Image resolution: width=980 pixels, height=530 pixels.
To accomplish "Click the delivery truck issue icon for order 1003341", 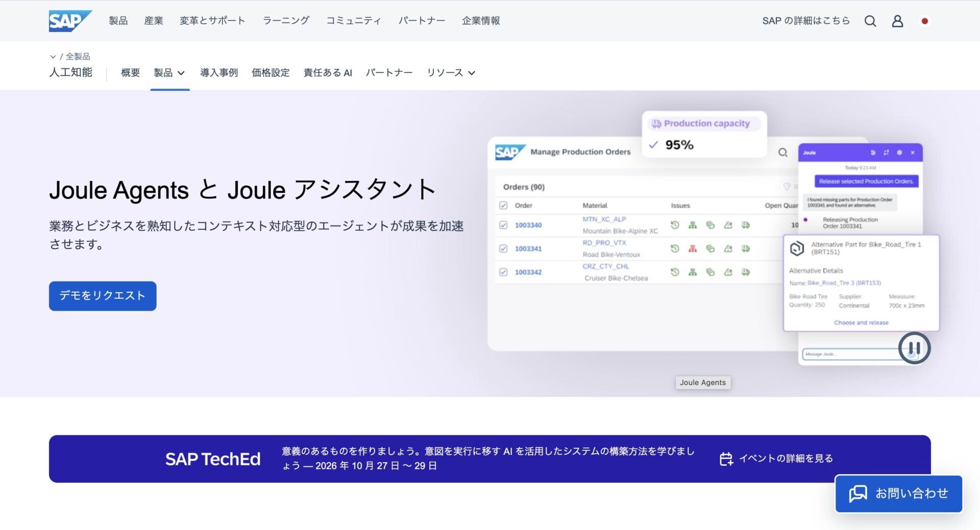I will [746, 248].
